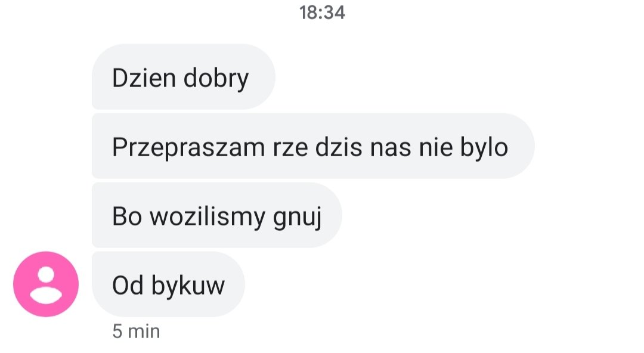Image resolution: width=644 pixels, height=353 pixels.
Task: Tap the "Od bykuw" message bubble
Action: 168,284
